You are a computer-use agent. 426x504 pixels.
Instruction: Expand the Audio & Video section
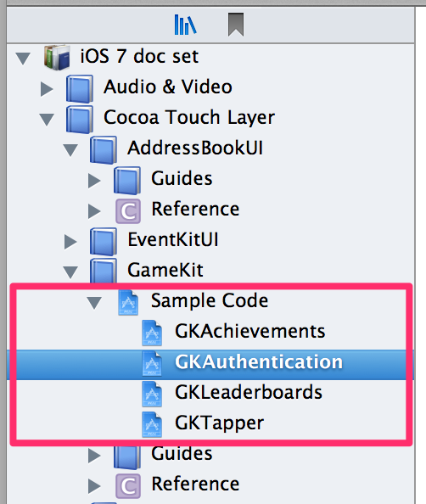pos(47,89)
